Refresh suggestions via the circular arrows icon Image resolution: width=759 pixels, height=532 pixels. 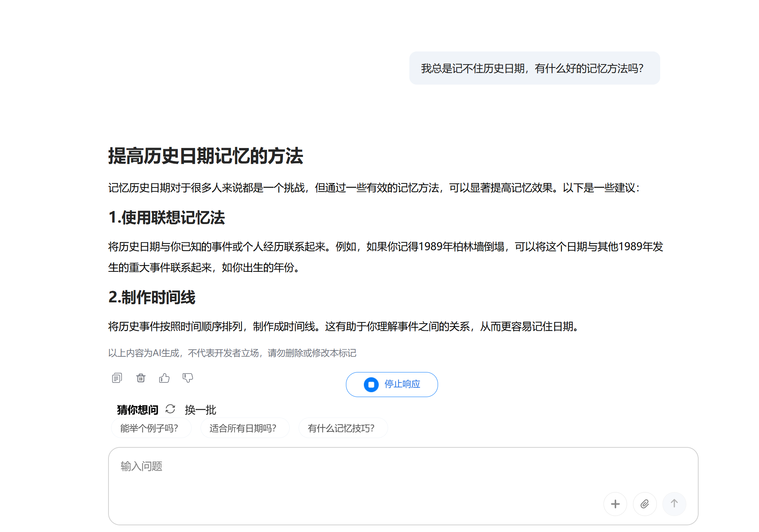pyautogui.click(x=170, y=409)
